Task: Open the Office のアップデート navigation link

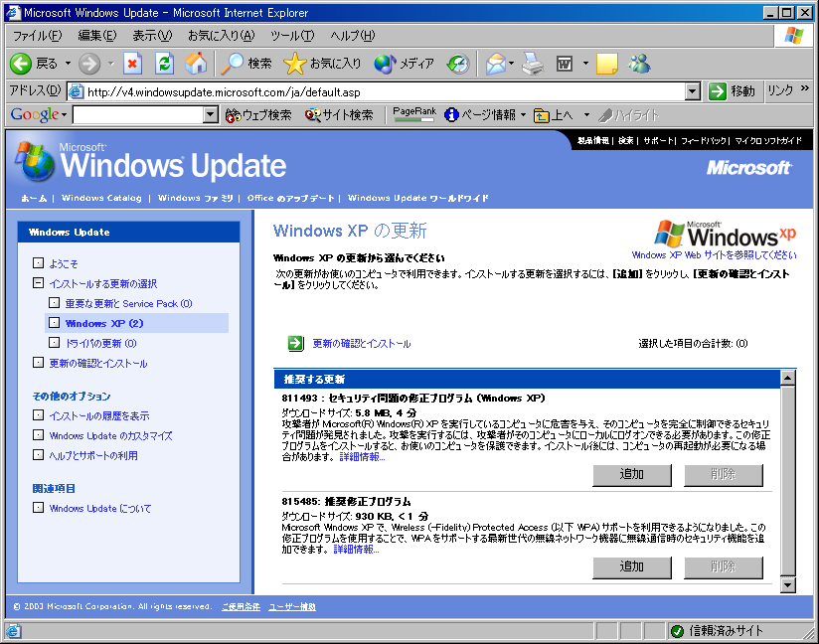Action: tap(290, 198)
